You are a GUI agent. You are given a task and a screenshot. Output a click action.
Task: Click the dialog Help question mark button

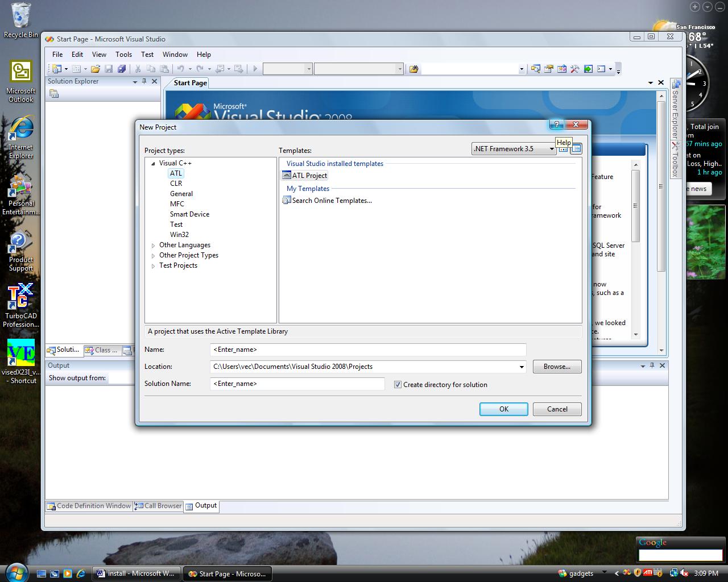[557, 124]
